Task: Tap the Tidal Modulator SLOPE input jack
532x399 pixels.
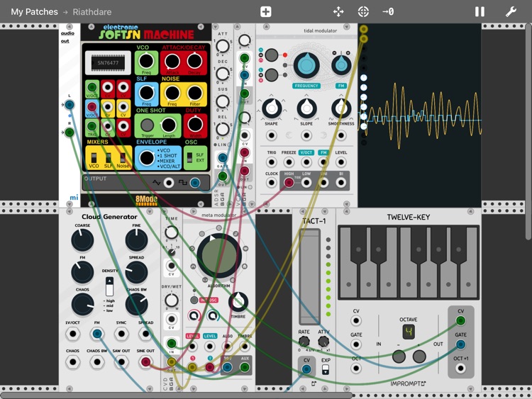Action: point(306,135)
